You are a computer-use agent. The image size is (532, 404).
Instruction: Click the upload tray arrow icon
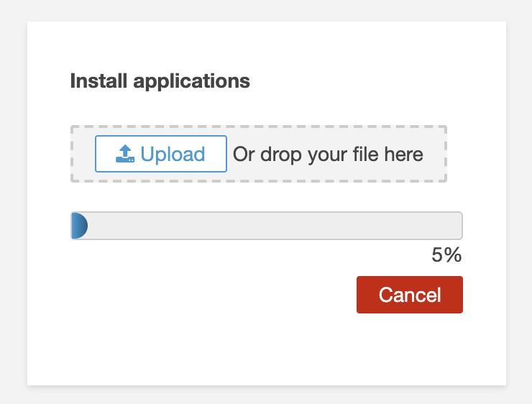tap(125, 154)
